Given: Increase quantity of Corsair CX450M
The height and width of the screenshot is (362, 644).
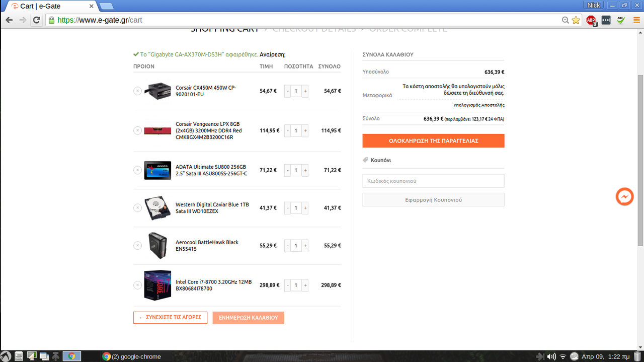Looking at the screenshot, I should [x=305, y=91].
